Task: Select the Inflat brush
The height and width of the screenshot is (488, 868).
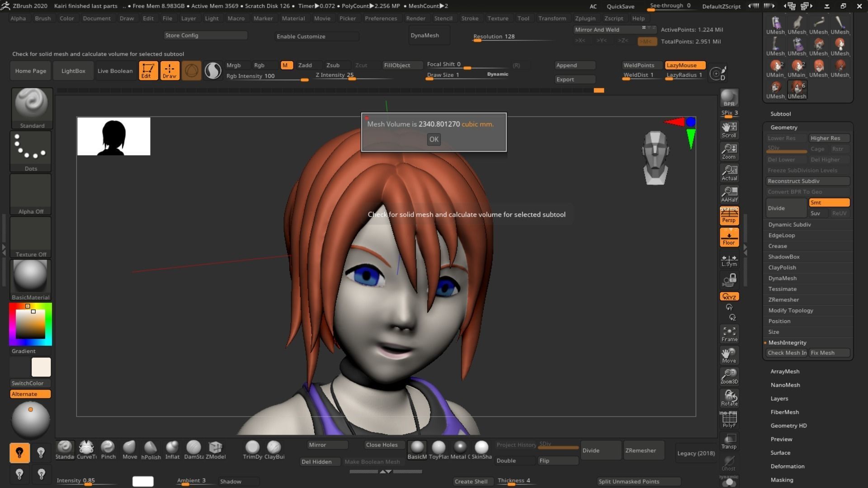Action: 172,450
